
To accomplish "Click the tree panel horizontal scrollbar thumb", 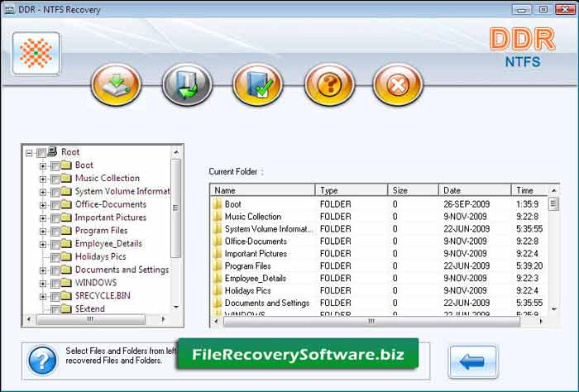I will (91, 320).
